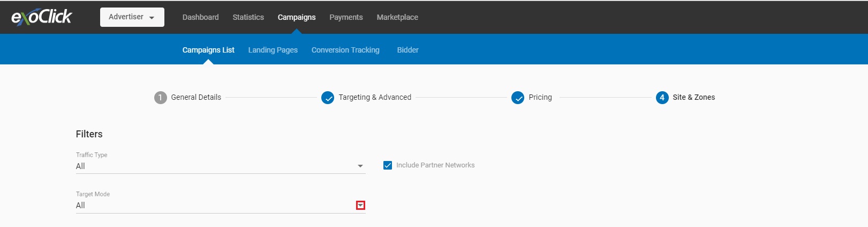The width and height of the screenshot is (868, 227).
Task: Click the Target Mode field value
Action: click(x=80, y=206)
